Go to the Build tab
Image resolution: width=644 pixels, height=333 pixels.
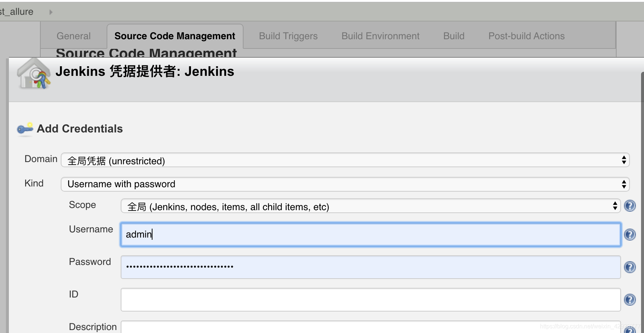(x=454, y=36)
